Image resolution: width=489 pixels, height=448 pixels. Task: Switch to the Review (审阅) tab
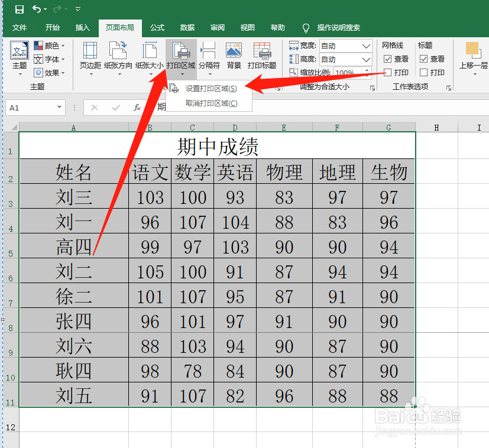(x=218, y=28)
